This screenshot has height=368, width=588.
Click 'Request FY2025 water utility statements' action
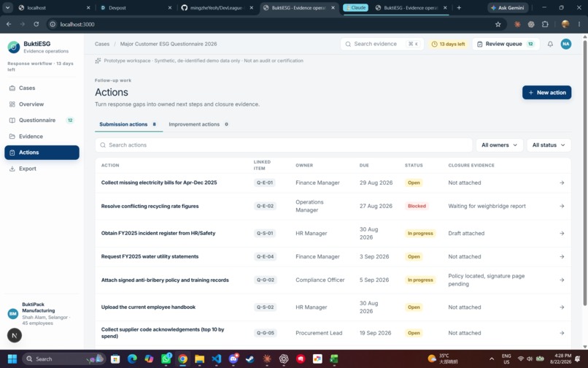150,257
